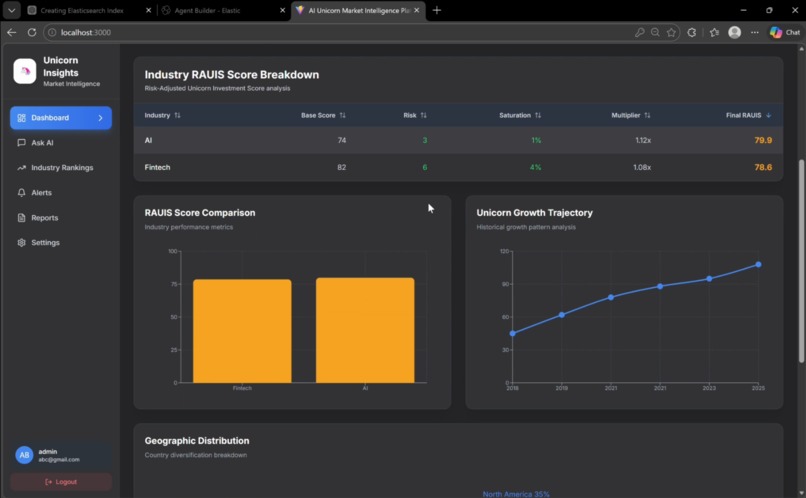806x498 pixels.
Task: Go to Industry Rankings
Action: click(x=61, y=168)
